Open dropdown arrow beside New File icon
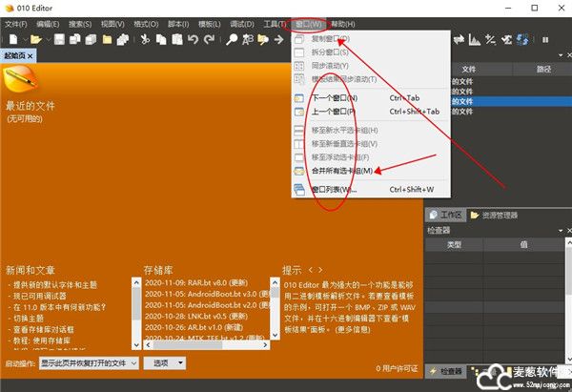Viewport: 572px width, 392px height. 25,39
